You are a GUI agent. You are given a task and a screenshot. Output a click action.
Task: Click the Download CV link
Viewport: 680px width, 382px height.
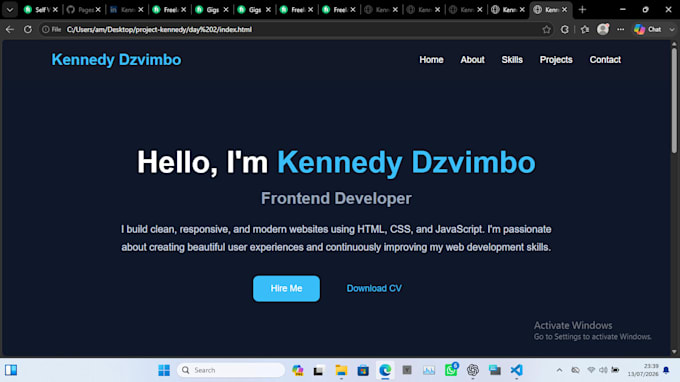coord(374,288)
